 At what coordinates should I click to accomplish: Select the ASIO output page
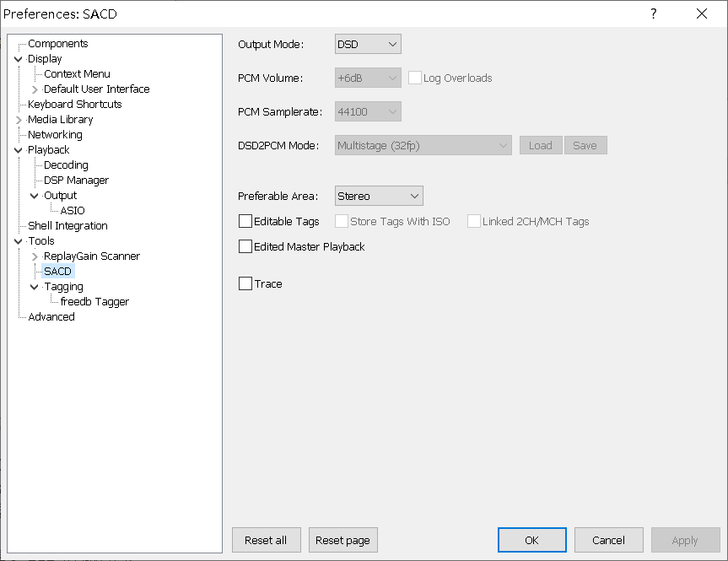click(x=73, y=211)
